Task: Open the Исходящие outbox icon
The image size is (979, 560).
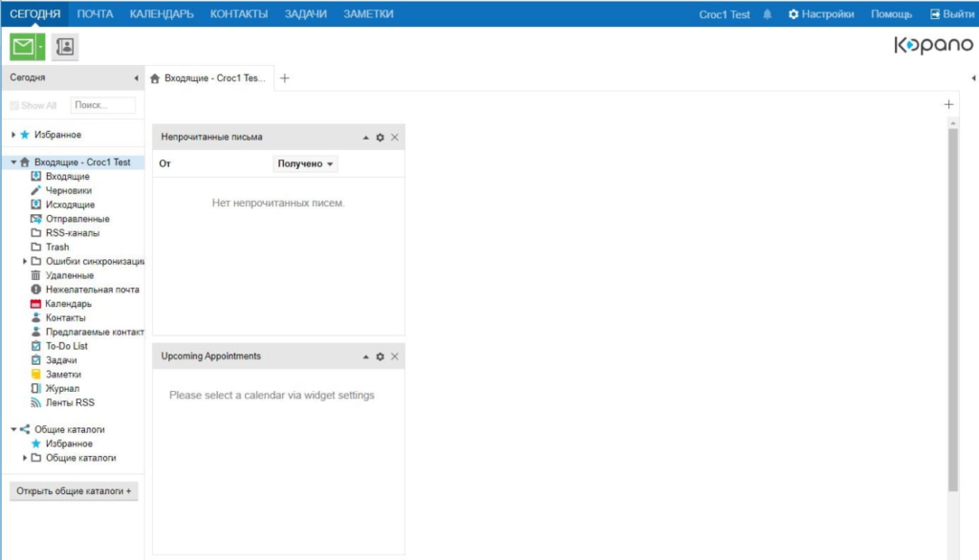Action: pos(35,205)
